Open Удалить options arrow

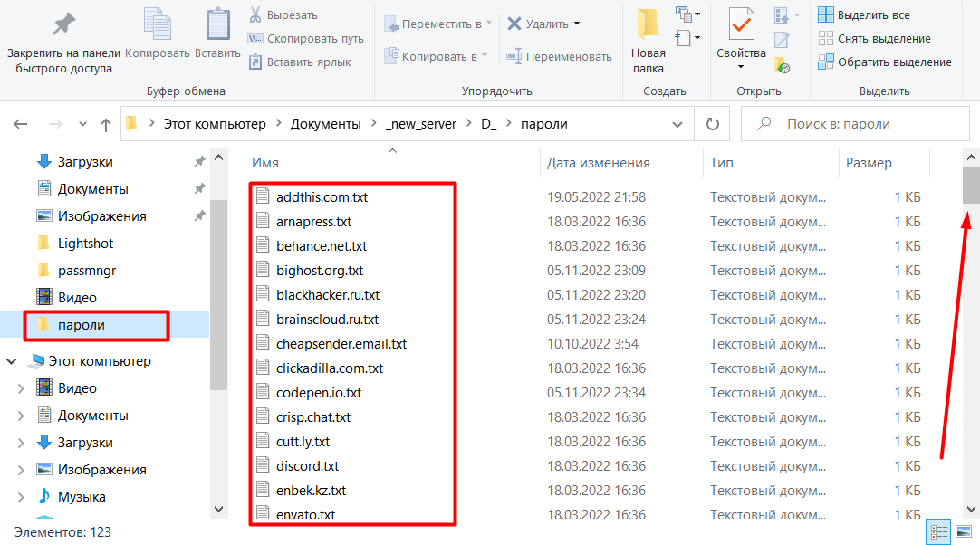(x=577, y=24)
